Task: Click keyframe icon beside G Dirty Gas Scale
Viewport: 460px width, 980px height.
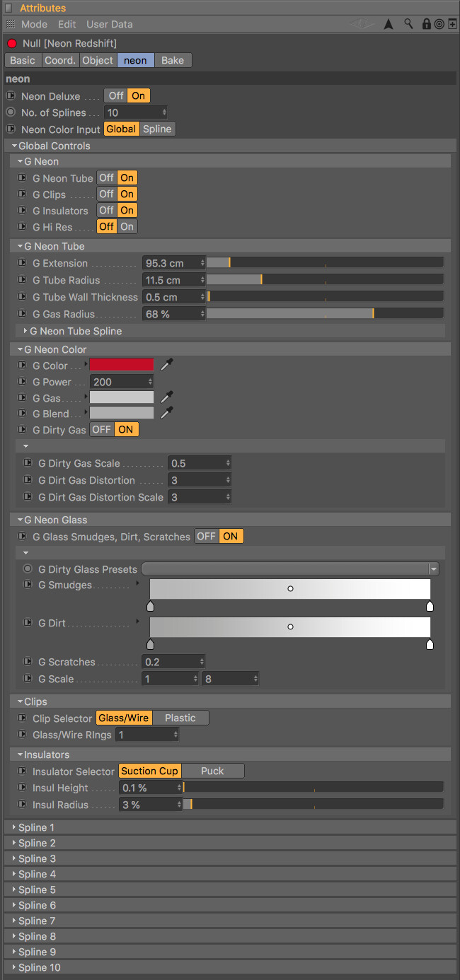Action: [28, 462]
